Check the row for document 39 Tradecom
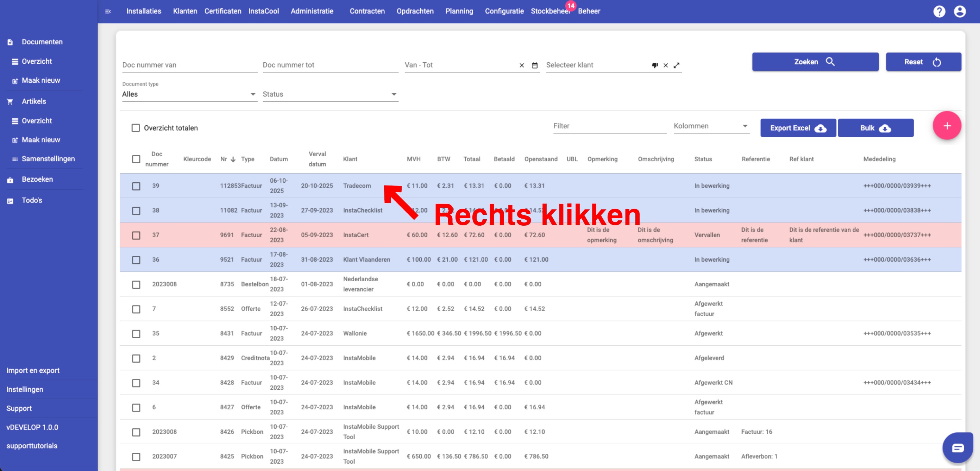Image resolution: width=980 pixels, height=471 pixels. 136,186
